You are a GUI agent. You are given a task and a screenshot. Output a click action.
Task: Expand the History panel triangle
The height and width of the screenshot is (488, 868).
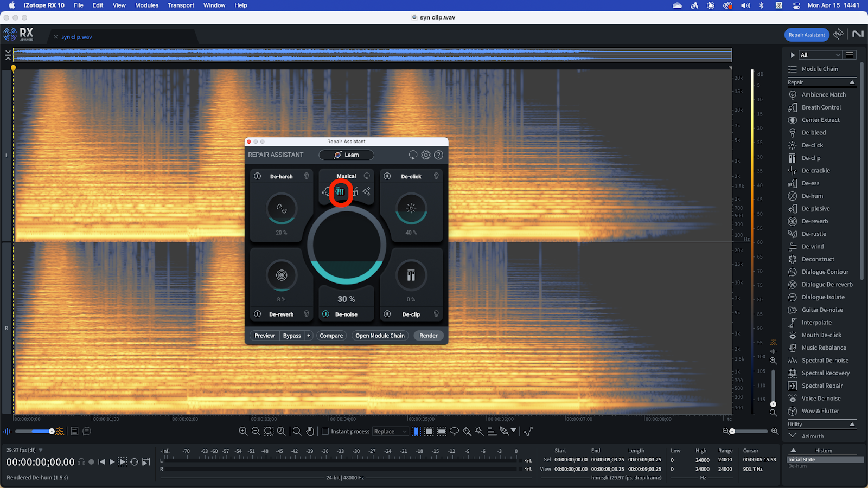click(793, 450)
